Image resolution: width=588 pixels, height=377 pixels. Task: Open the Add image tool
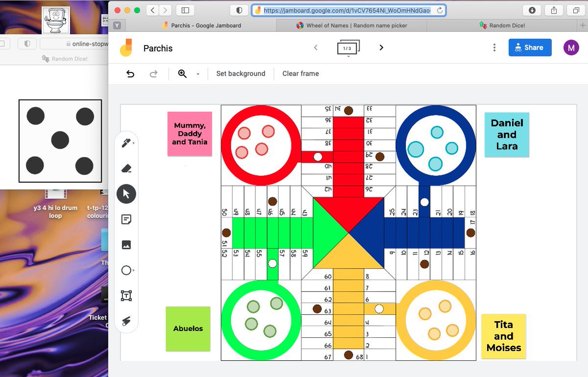click(x=126, y=245)
